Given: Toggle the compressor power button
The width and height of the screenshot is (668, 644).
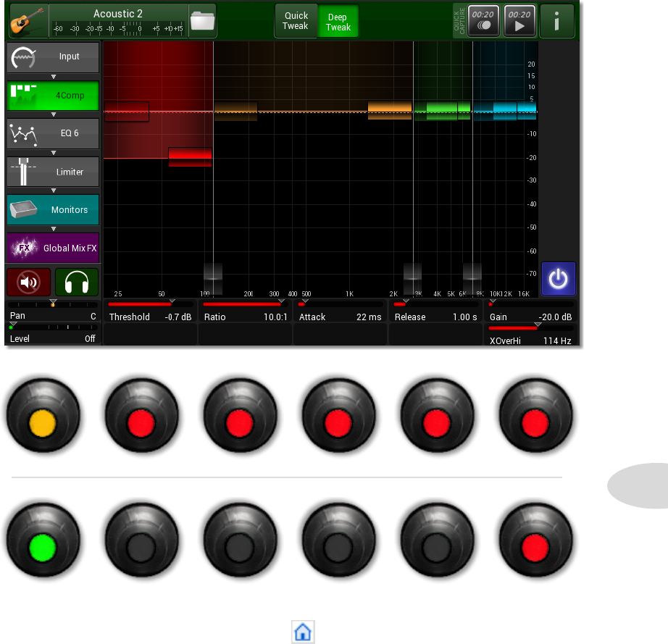Looking at the screenshot, I should [x=558, y=279].
